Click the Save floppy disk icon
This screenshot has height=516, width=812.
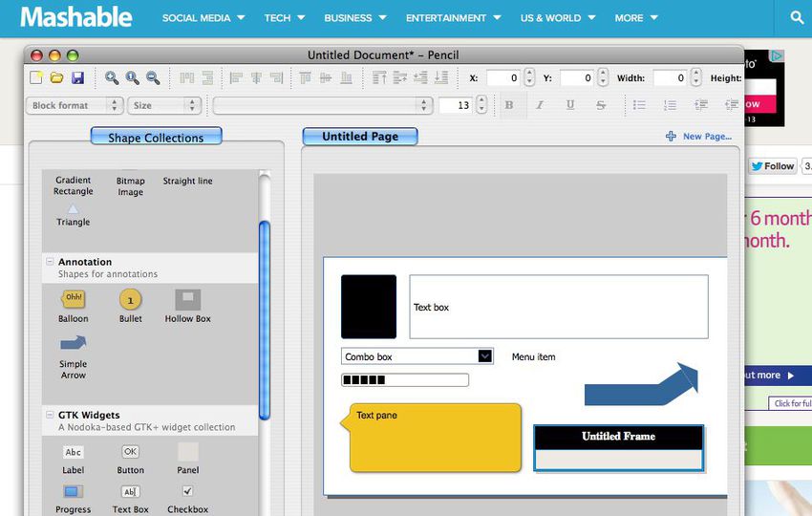pyautogui.click(x=77, y=78)
